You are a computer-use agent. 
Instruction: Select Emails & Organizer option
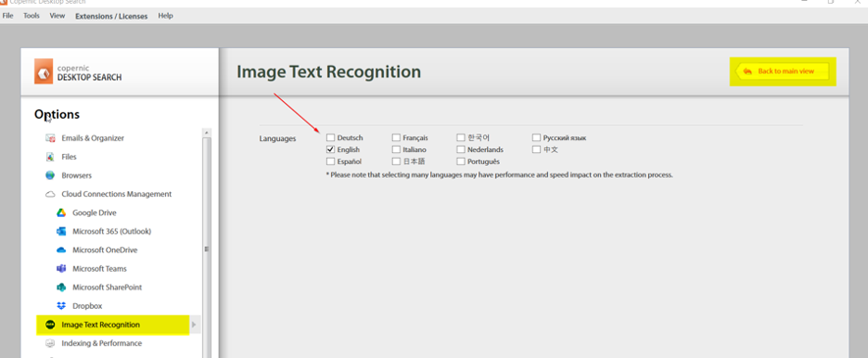tap(93, 138)
